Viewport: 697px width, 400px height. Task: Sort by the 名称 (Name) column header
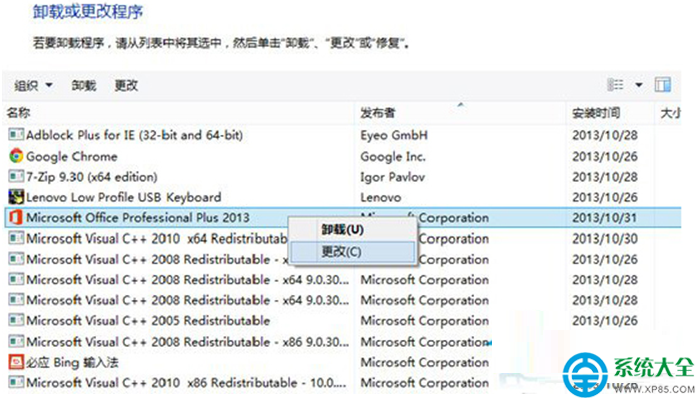[18, 112]
